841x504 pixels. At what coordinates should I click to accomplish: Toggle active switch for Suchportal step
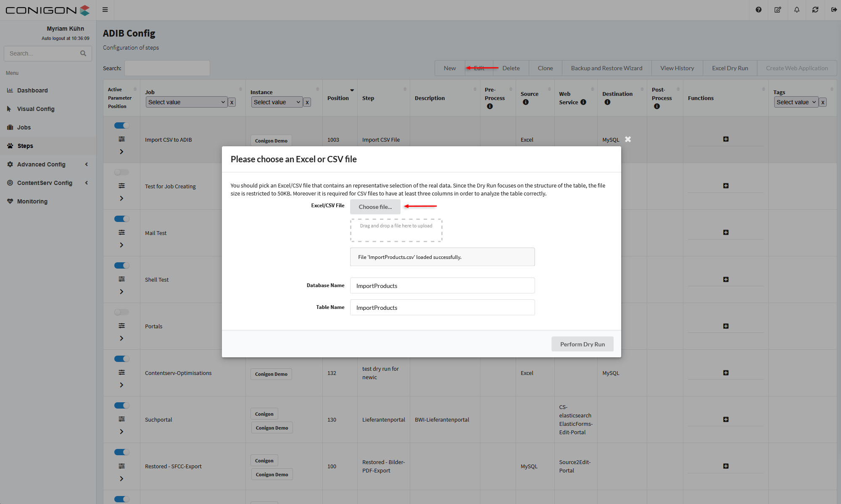(121, 405)
